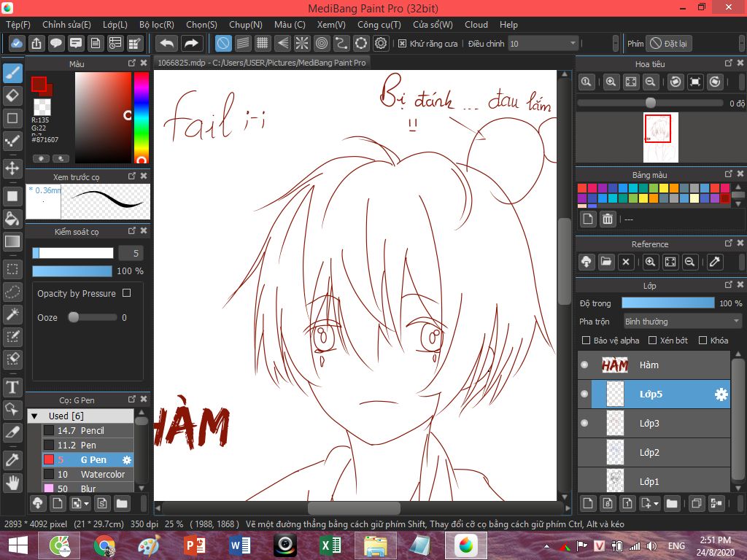Click the Đặt lại button
Screen dimensions: 747x560
click(x=669, y=43)
